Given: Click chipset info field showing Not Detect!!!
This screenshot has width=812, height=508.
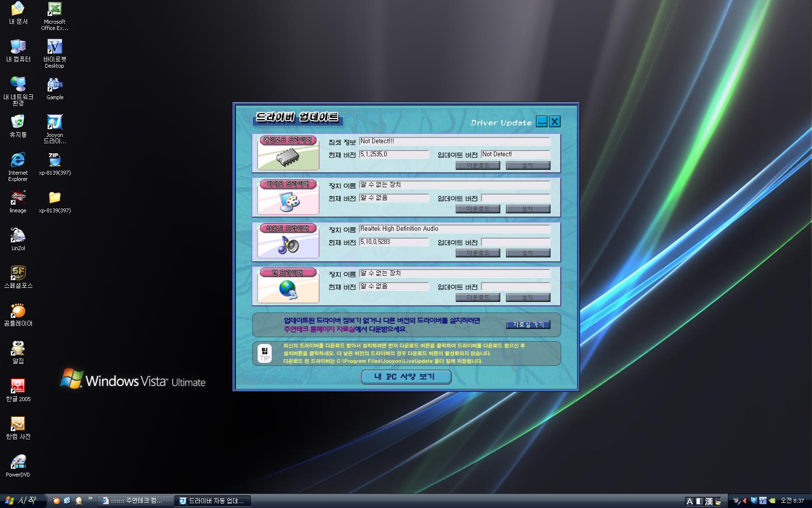Looking at the screenshot, I should pos(454,141).
